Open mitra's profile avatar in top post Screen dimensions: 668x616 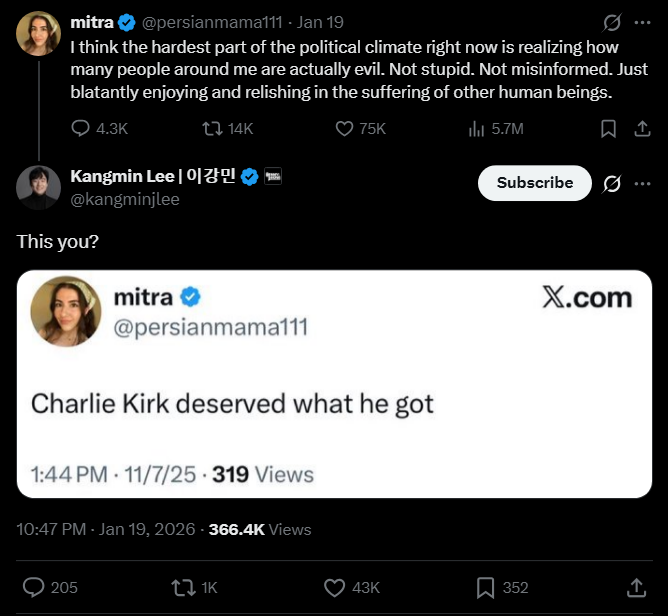(x=38, y=34)
